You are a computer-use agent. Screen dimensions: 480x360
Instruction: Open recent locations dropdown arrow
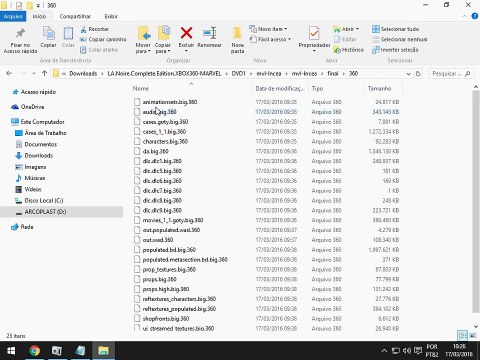[34, 74]
